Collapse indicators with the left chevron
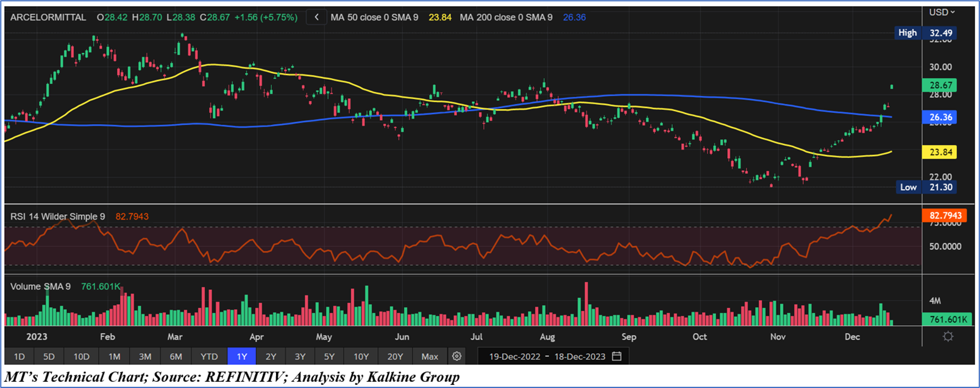Viewport: 980px width, 388px height. pos(316,17)
